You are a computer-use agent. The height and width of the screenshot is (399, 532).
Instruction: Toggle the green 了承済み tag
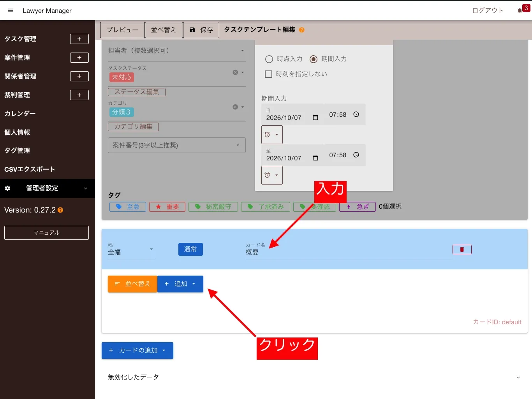266,207
